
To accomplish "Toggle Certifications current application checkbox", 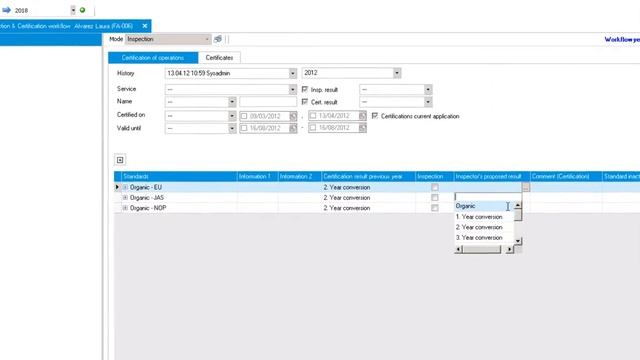I will point(375,116).
